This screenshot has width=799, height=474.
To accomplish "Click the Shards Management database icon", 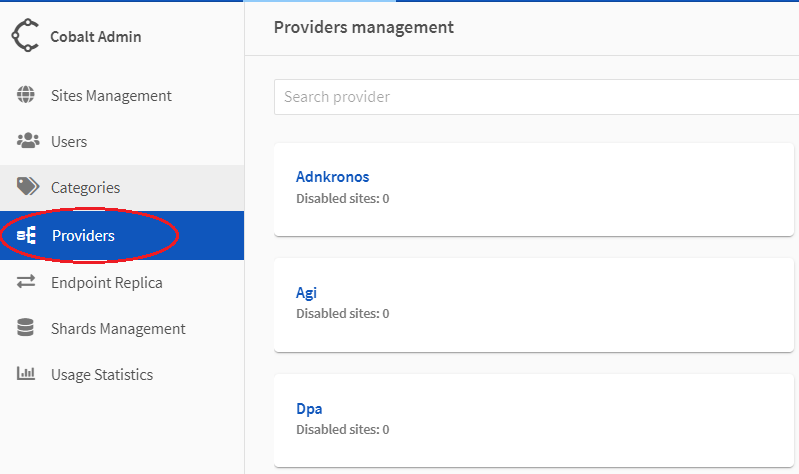I will pos(27,328).
